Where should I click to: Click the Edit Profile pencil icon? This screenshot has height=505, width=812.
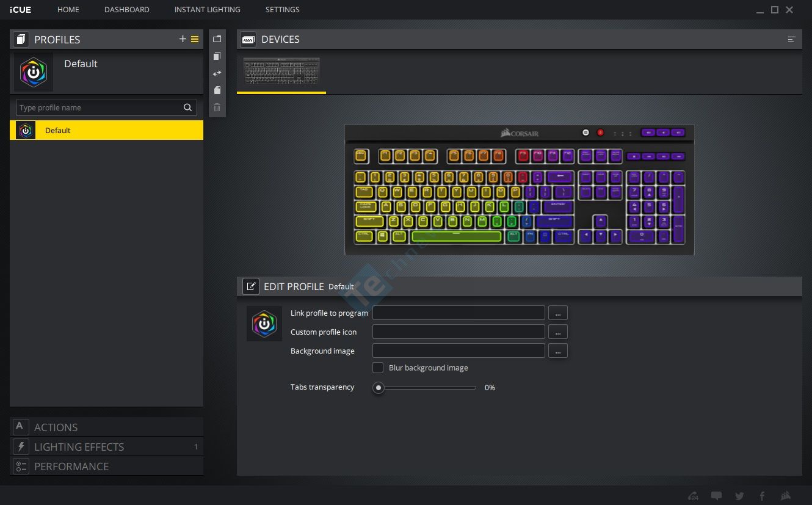pyautogui.click(x=250, y=286)
